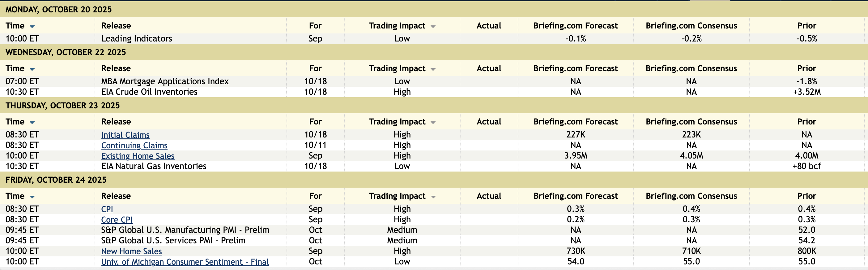Click Time sort arrow in Monday section

pyautogui.click(x=32, y=26)
